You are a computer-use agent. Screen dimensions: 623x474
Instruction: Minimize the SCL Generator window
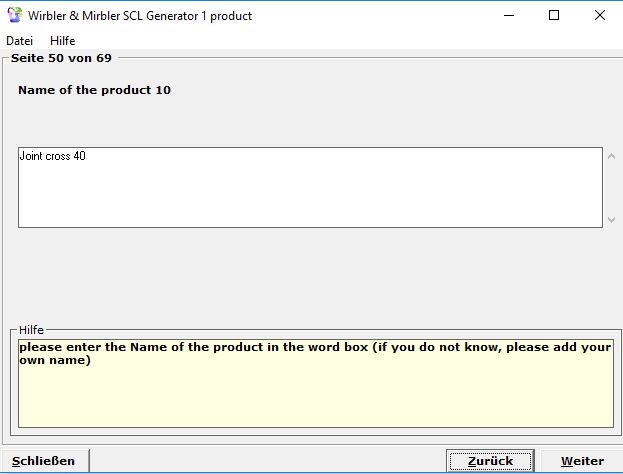tap(510, 15)
